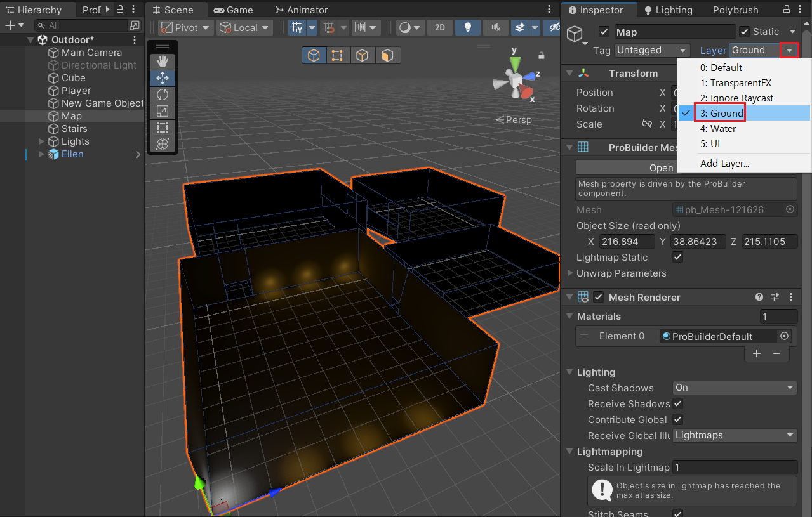Open Receive Global Illumination Lightmaps dropdown
The image size is (812, 517).
[735, 435]
